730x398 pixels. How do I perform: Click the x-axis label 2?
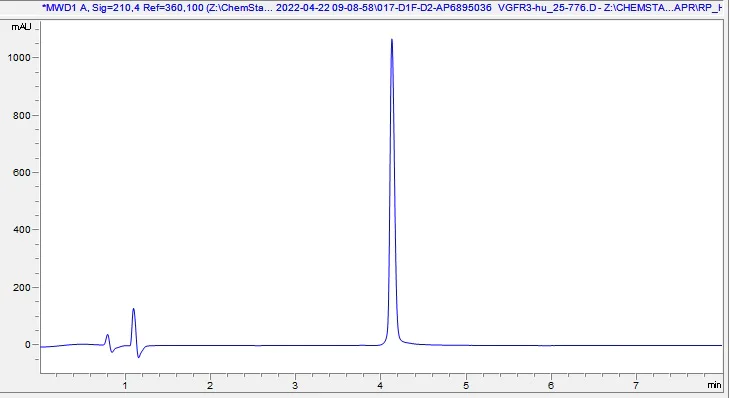[210, 385]
